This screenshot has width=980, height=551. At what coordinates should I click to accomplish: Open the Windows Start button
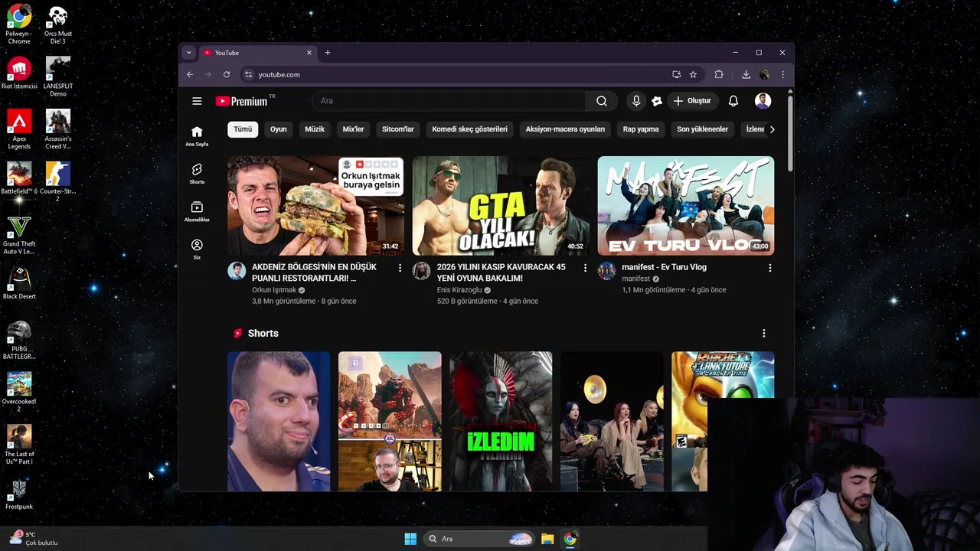tap(410, 539)
